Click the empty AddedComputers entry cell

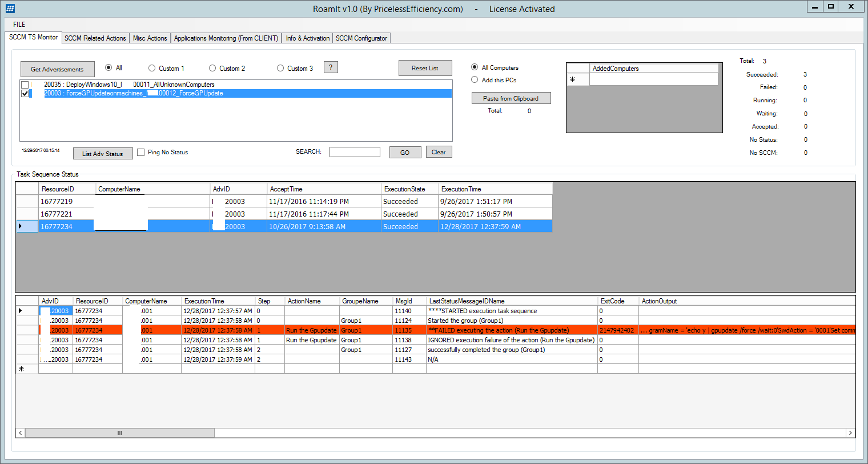[x=653, y=79]
